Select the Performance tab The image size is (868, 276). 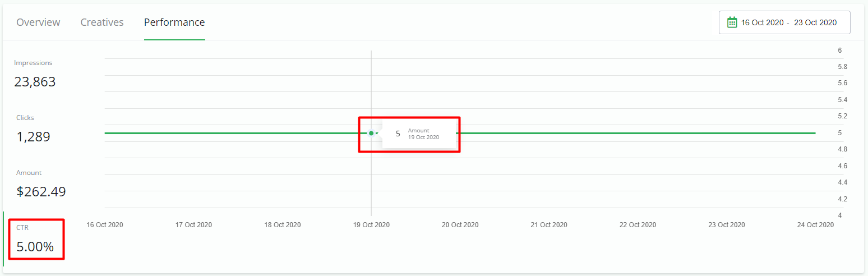tap(174, 22)
